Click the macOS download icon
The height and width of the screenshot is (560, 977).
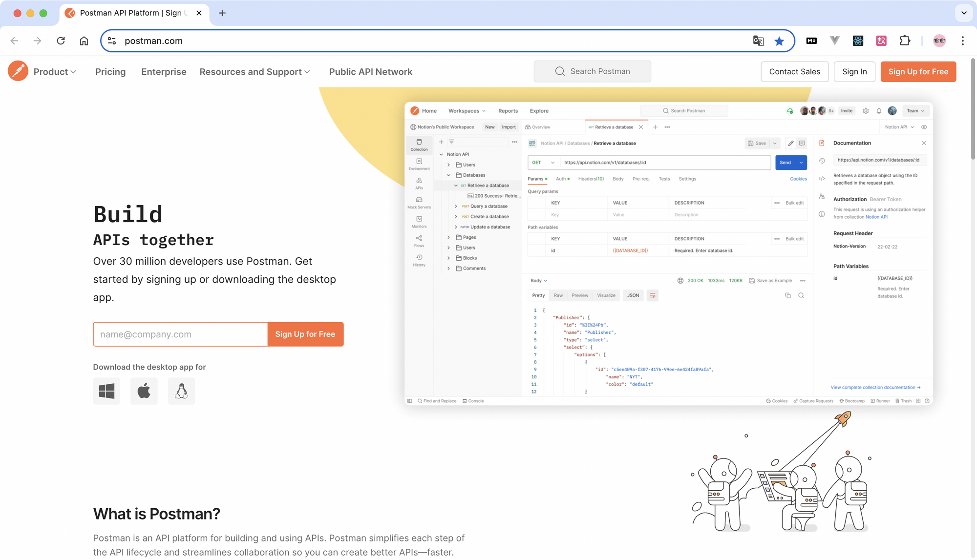[x=144, y=391]
